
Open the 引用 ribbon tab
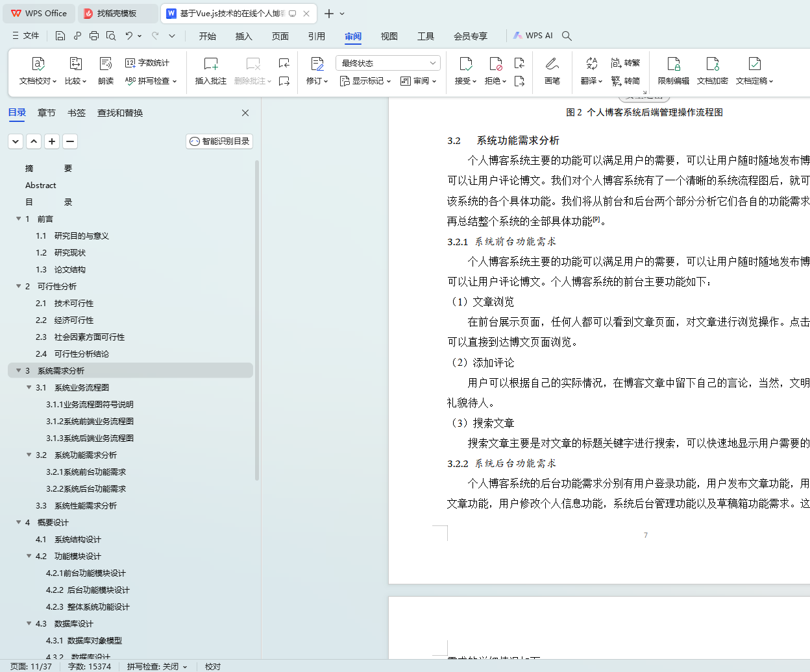click(x=317, y=36)
